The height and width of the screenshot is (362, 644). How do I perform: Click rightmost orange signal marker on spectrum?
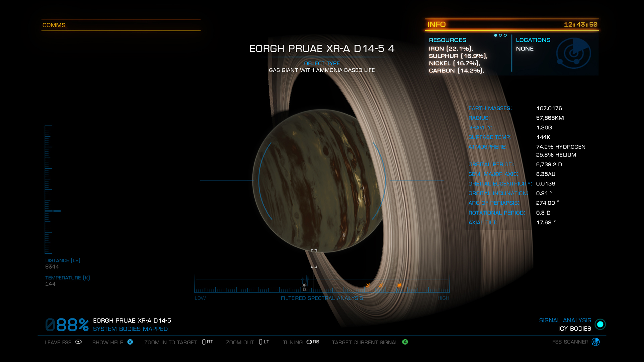click(x=399, y=285)
